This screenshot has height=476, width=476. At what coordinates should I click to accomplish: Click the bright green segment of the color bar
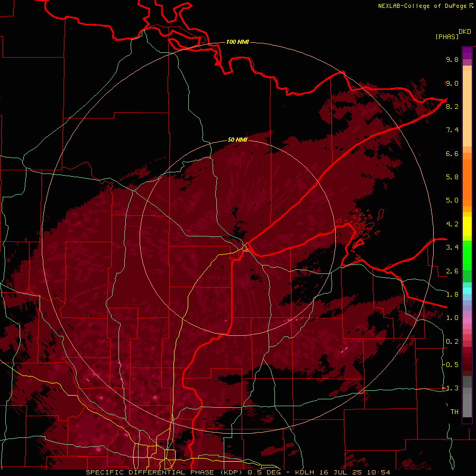(467, 255)
